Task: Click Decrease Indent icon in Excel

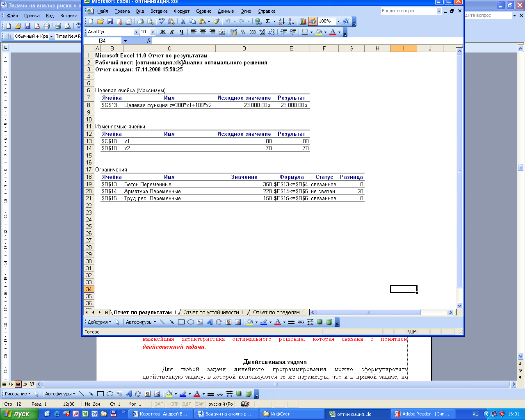Action: (x=284, y=32)
